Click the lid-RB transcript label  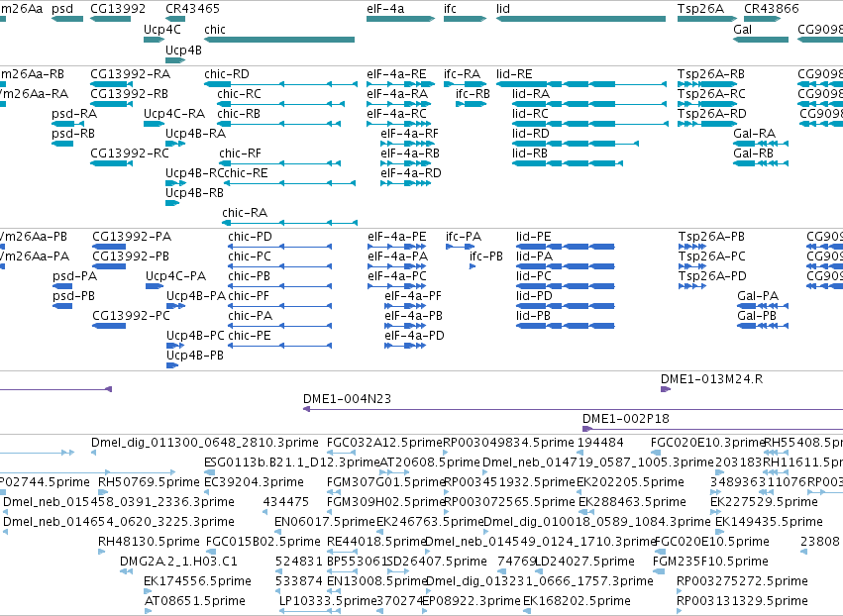tap(530, 154)
